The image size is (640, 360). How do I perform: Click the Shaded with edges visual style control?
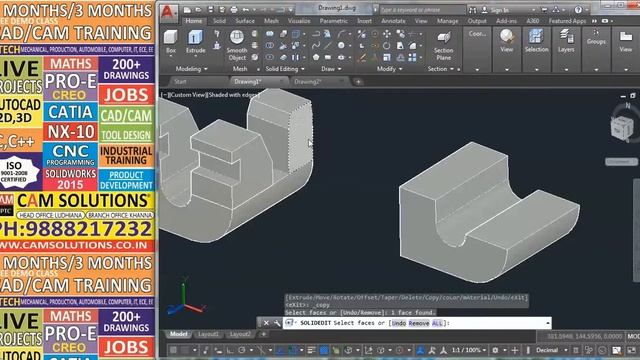pos(234,95)
